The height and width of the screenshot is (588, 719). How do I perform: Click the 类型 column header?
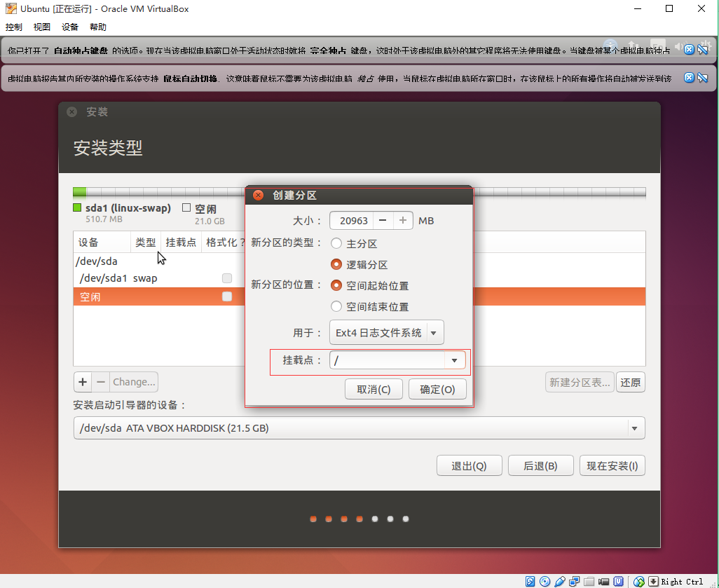click(x=145, y=242)
